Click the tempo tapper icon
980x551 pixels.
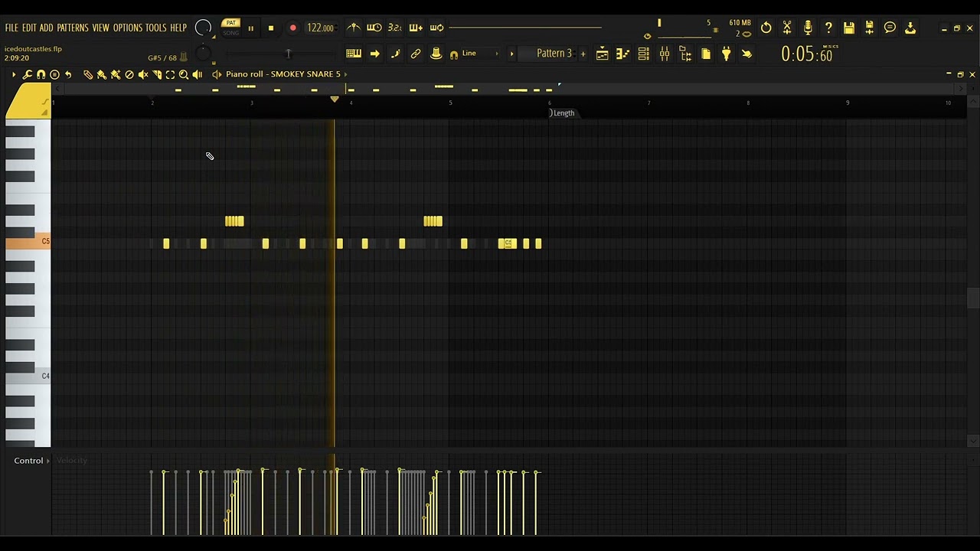[746, 54]
